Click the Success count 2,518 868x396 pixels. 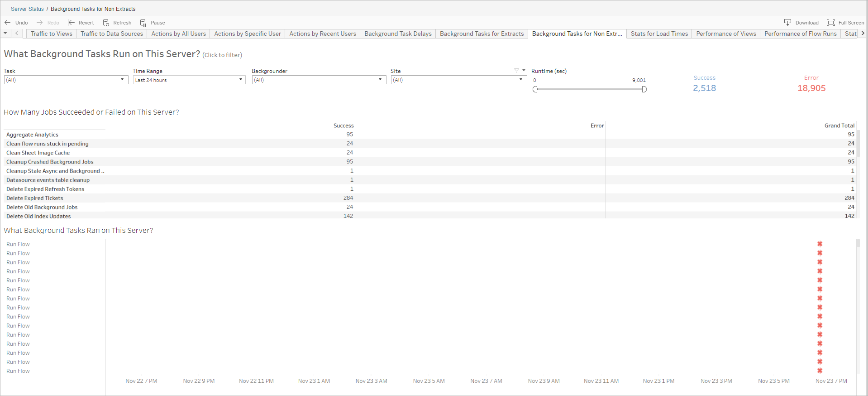[x=705, y=88]
